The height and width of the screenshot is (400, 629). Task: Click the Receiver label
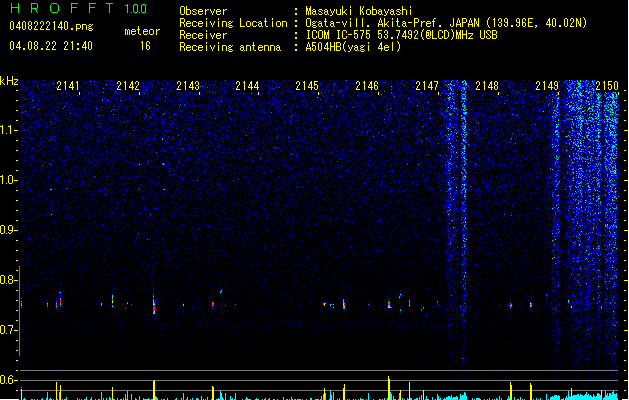point(203,35)
